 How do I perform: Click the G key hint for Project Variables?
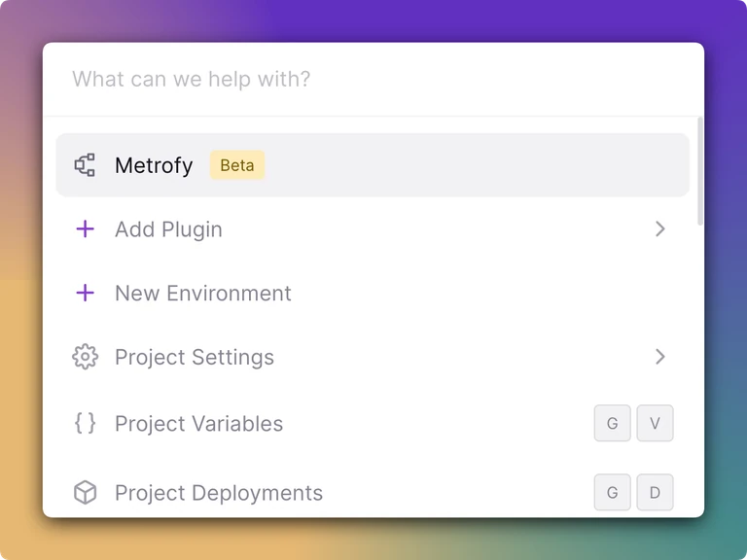click(612, 423)
